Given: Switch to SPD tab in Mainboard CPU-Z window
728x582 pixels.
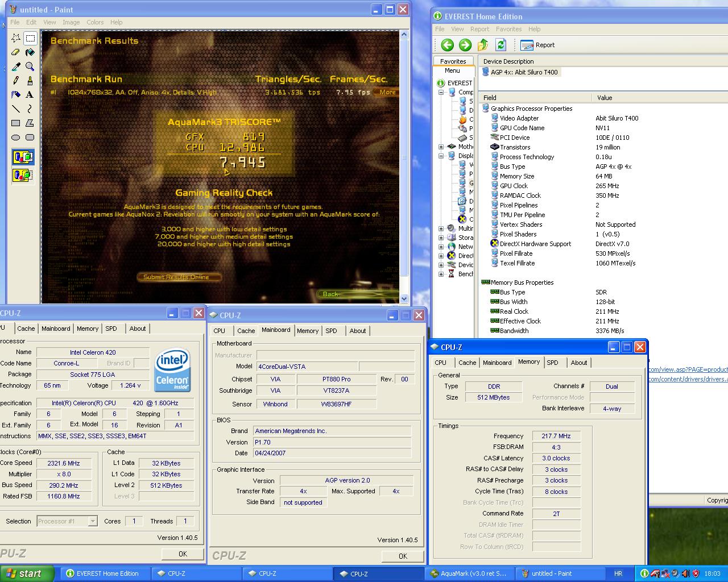Looking at the screenshot, I should tap(332, 331).
